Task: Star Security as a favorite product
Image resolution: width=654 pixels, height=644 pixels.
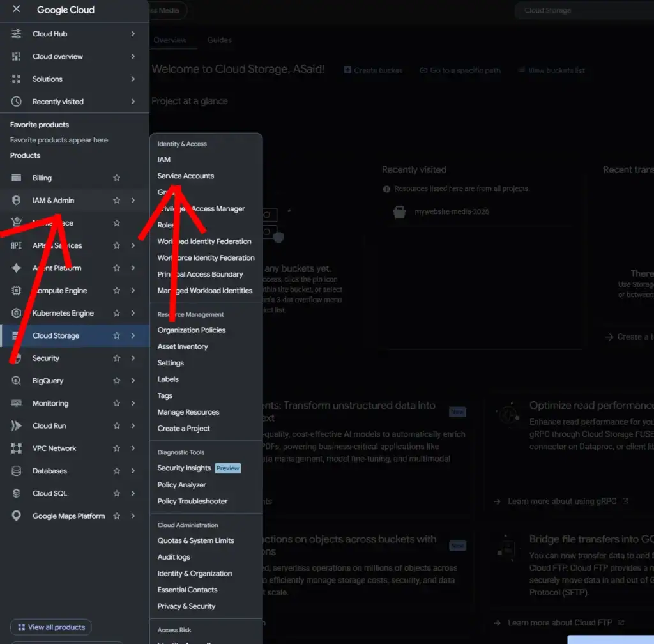Action: [x=116, y=358]
